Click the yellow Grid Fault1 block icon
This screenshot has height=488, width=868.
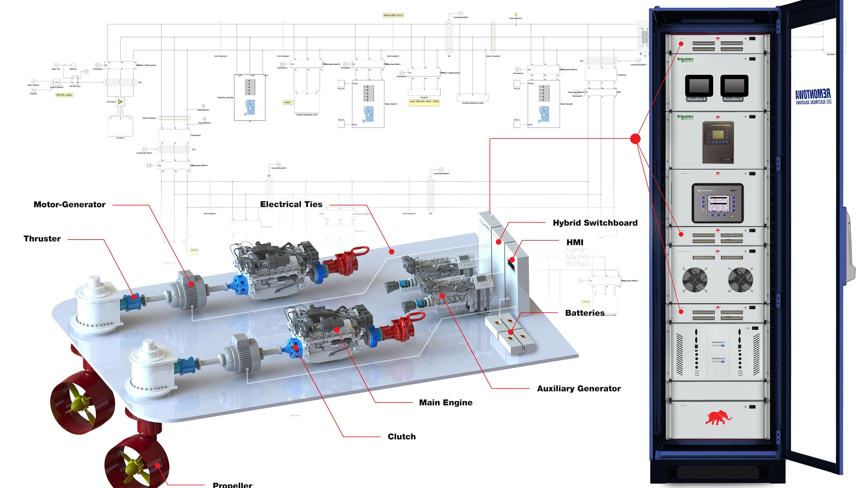coord(120,102)
